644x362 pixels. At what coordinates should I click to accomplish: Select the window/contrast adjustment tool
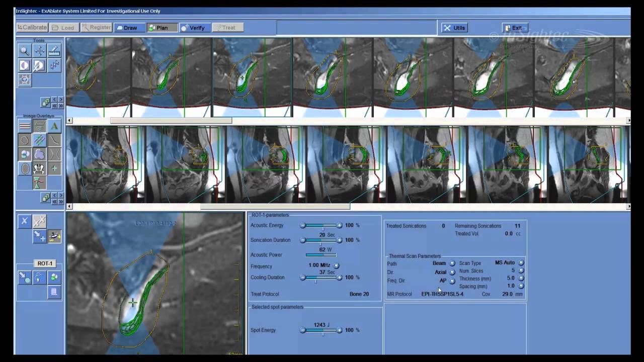[24, 65]
